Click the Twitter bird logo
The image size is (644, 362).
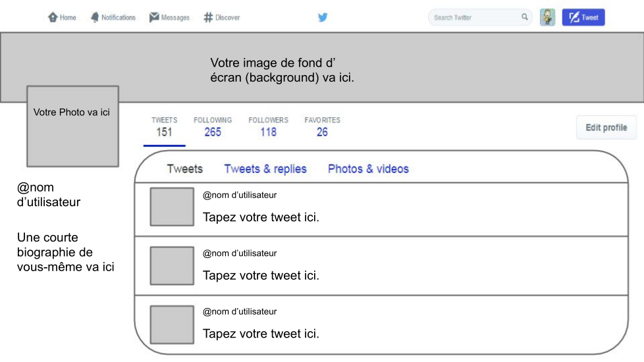tap(323, 18)
